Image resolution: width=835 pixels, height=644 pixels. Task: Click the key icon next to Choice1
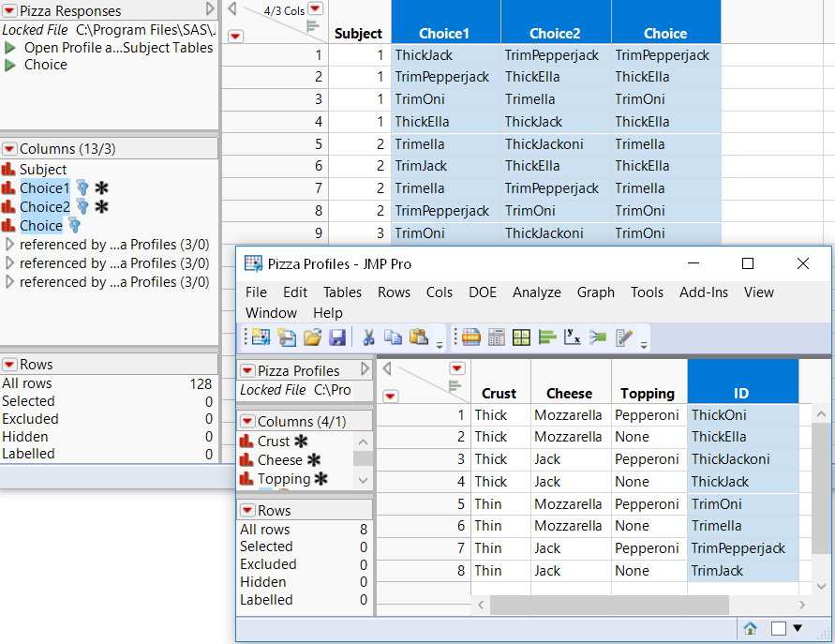click(x=82, y=187)
